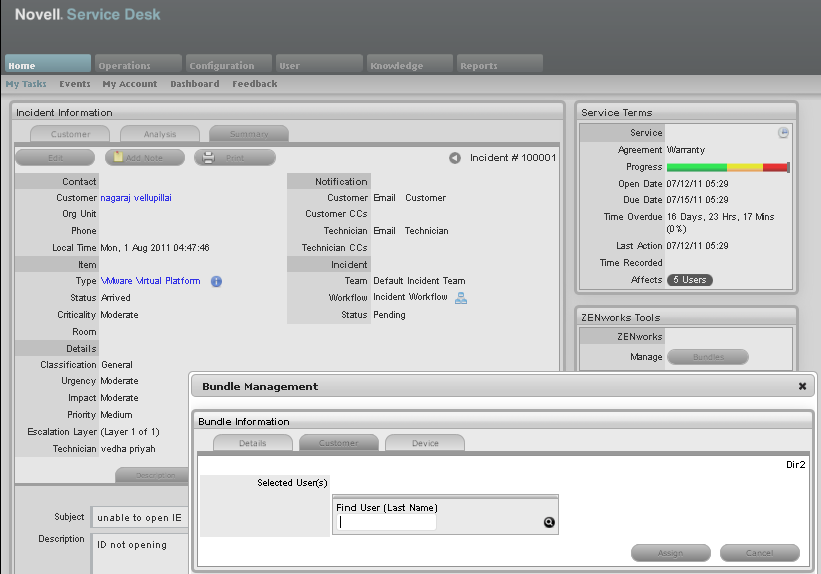Click the SLA Progress bar

[x=728, y=167]
